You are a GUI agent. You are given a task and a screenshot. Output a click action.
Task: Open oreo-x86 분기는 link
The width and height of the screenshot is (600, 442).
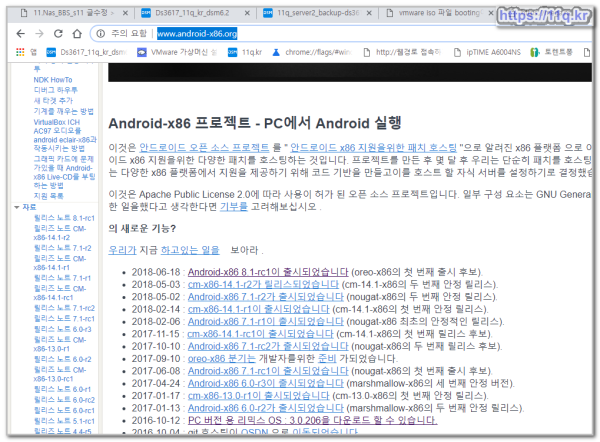coord(222,359)
